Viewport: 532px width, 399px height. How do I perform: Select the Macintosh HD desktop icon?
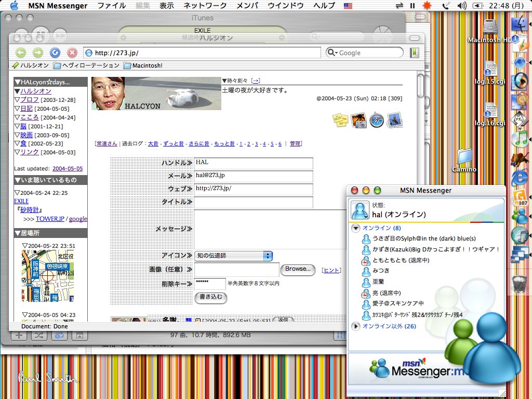point(490,31)
